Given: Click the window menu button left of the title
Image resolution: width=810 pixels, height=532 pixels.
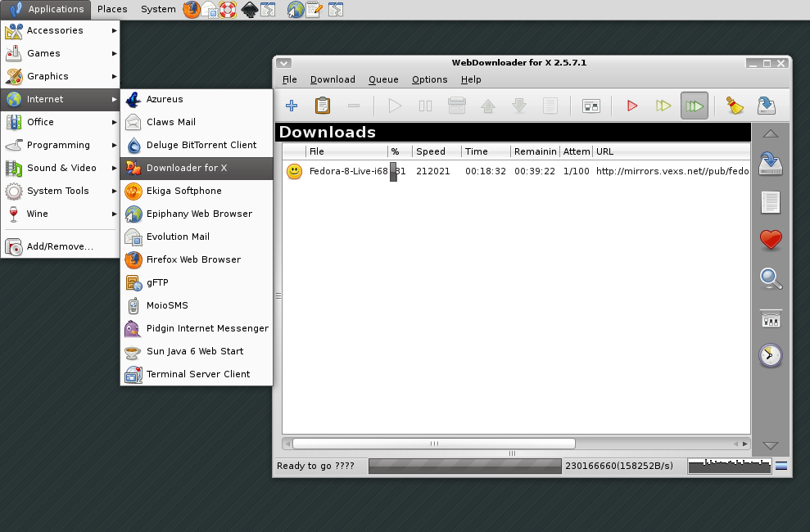Looking at the screenshot, I should pyautogui.click(x=283, y=63).
